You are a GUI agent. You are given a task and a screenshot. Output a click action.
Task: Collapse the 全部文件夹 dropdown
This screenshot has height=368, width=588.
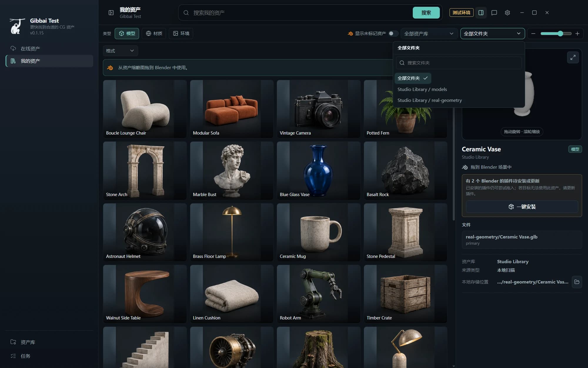coord(492,34)
